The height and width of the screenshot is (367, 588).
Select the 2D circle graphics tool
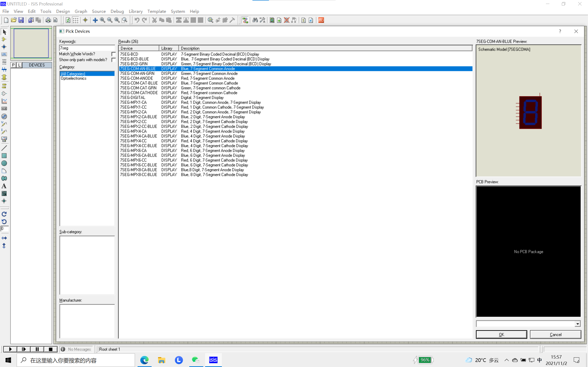coord(4,163)
